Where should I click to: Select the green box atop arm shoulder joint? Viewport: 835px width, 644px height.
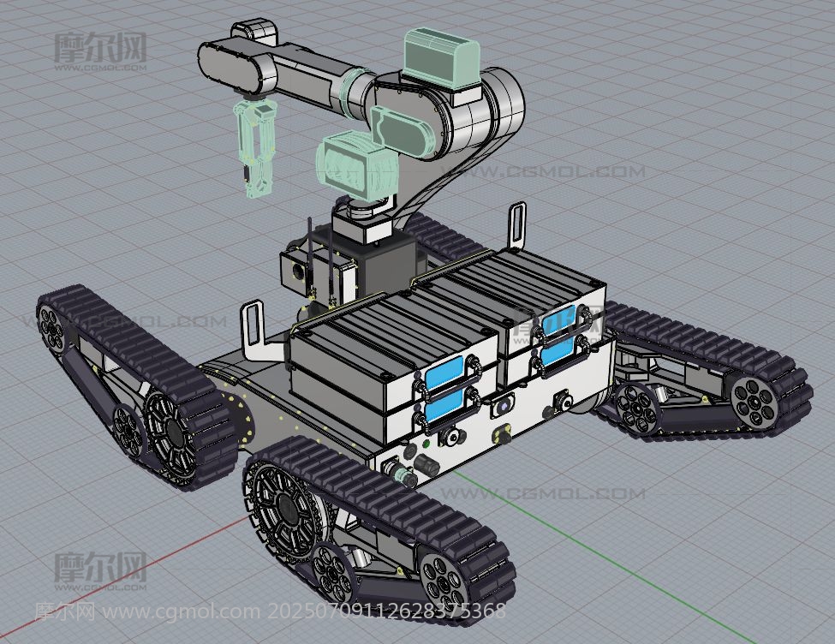pyautogui.click(x=441, y=59)
